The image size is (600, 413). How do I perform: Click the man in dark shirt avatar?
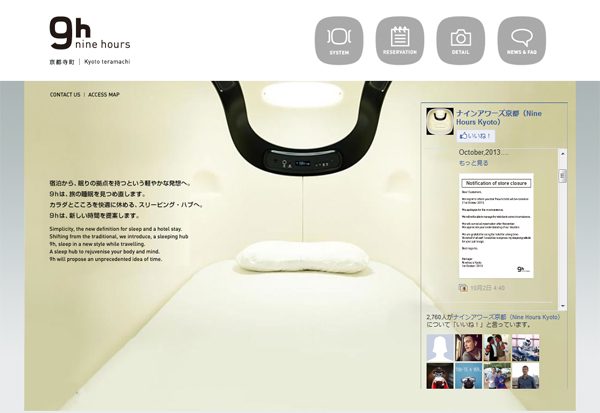point(525,376)
